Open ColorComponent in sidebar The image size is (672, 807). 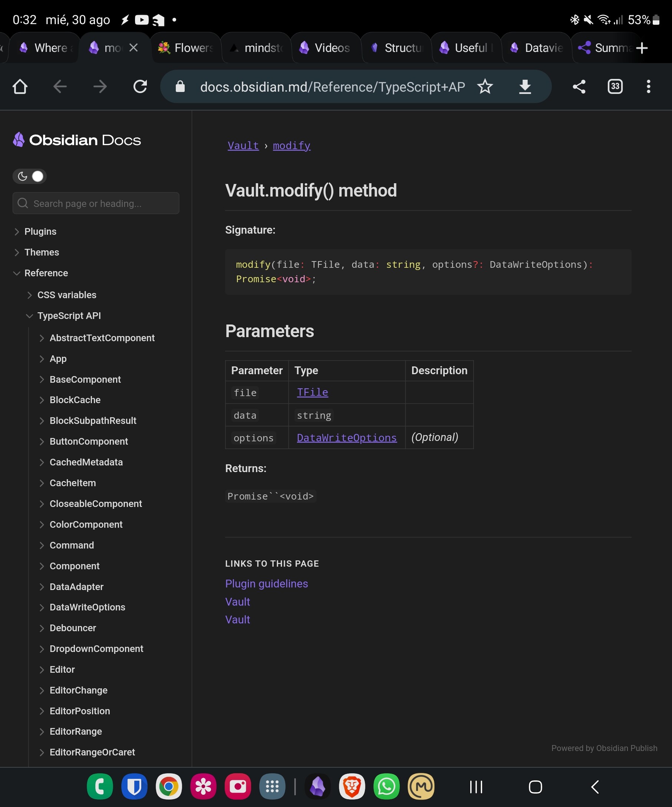click(86, 524)
